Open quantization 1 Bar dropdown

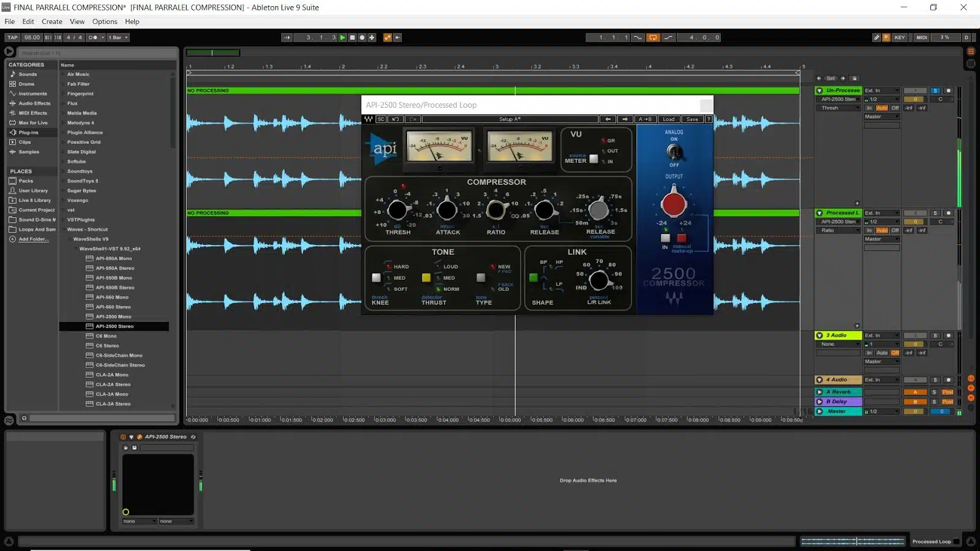point(118,37)
